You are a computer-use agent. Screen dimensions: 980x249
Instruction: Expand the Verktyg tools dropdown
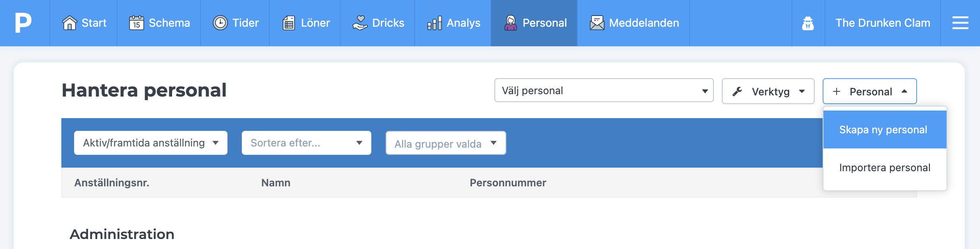pos(768,91)
